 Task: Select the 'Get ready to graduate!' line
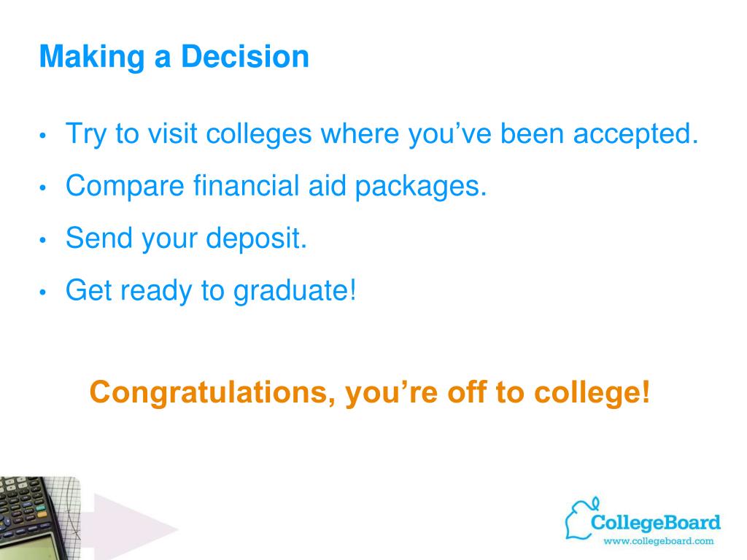[211, 290]
